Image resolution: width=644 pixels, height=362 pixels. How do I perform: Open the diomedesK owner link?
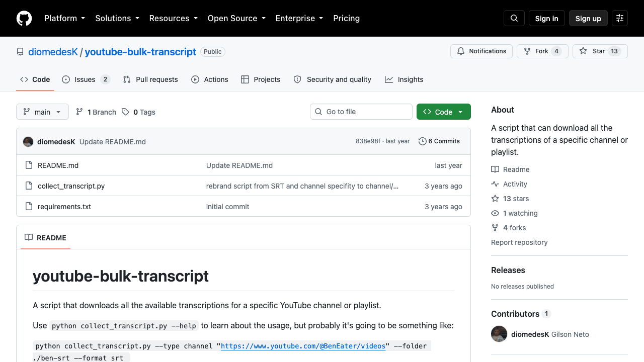(53, 52)
